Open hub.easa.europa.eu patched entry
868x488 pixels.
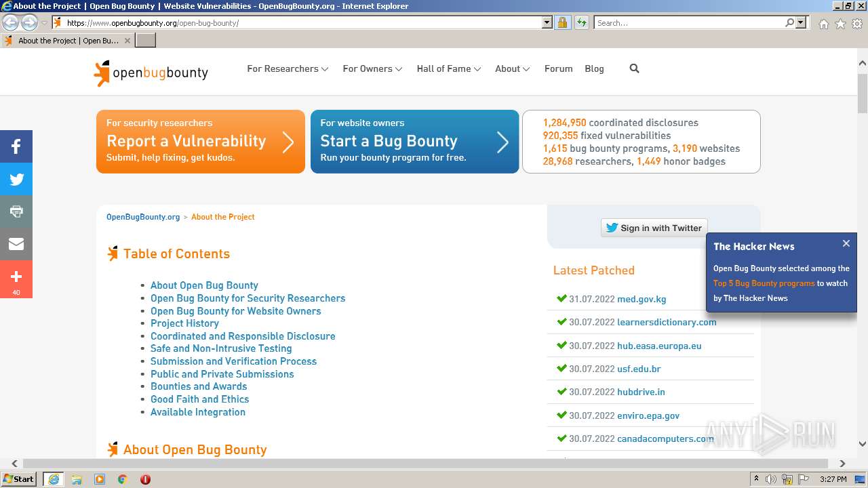[x=659, y=346]
